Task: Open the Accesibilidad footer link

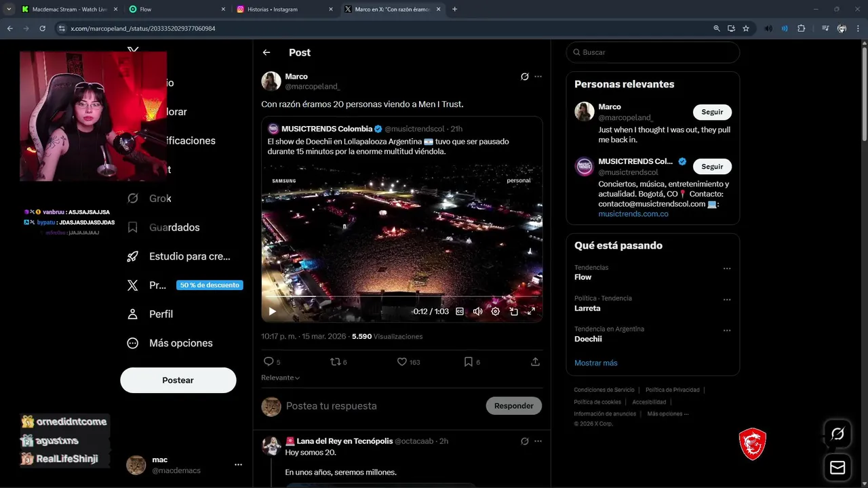Action: click(x=649, y=402)
